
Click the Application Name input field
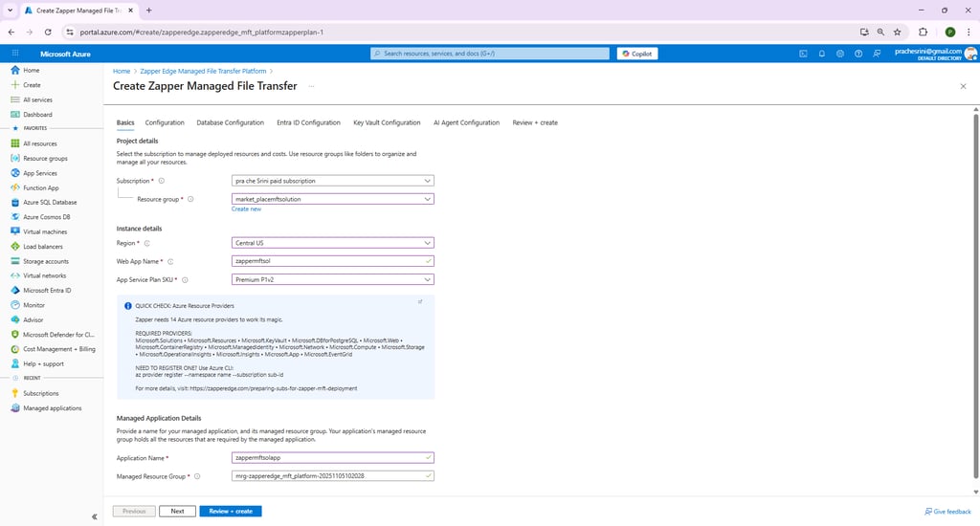[332, 458]
